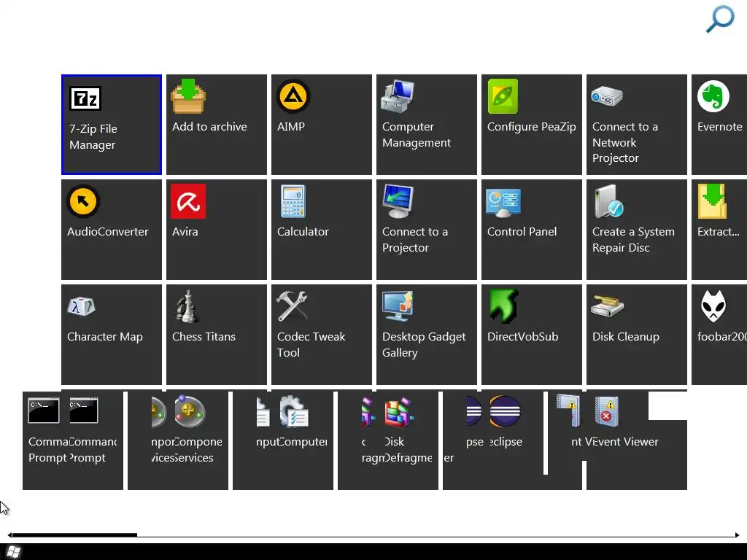Open the Calculator icon
This screenshot has width=747, height=560.
tap(293, 201)
